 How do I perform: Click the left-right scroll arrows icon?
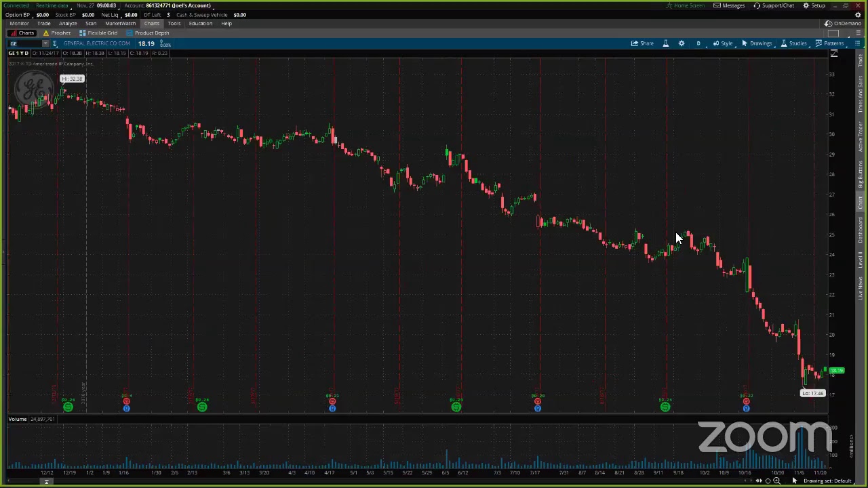click(759, 481)
